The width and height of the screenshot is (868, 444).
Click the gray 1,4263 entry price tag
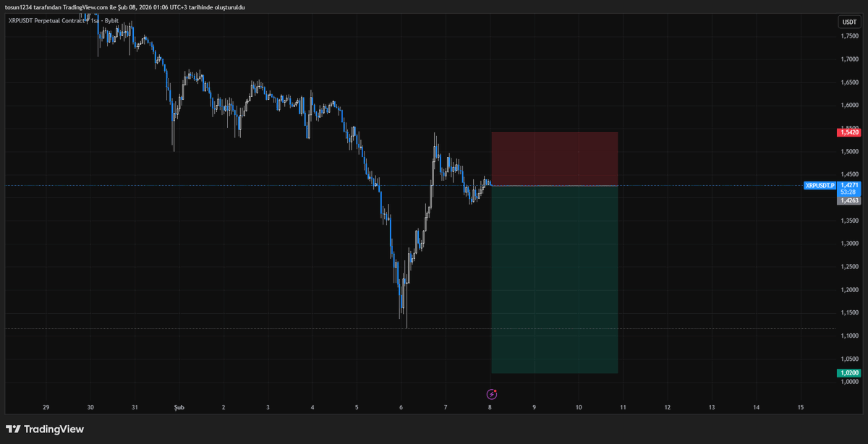click(x=848, y=201)
